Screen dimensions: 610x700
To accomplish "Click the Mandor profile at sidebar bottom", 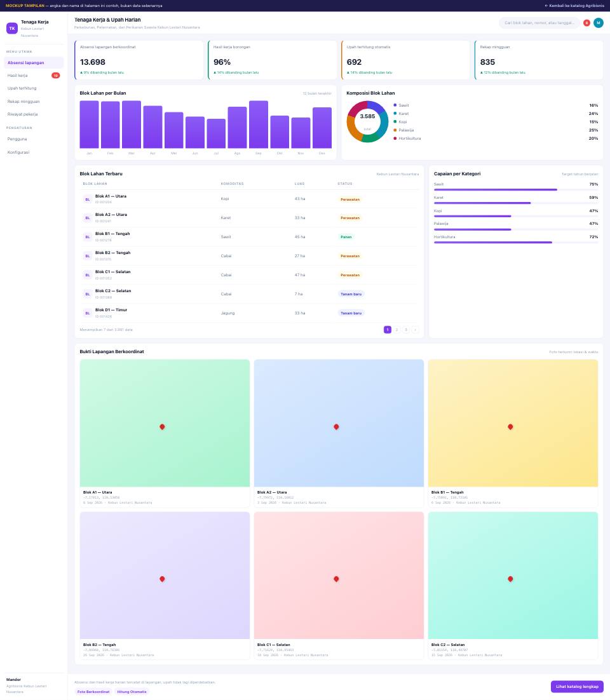I will tap(34, 686).
